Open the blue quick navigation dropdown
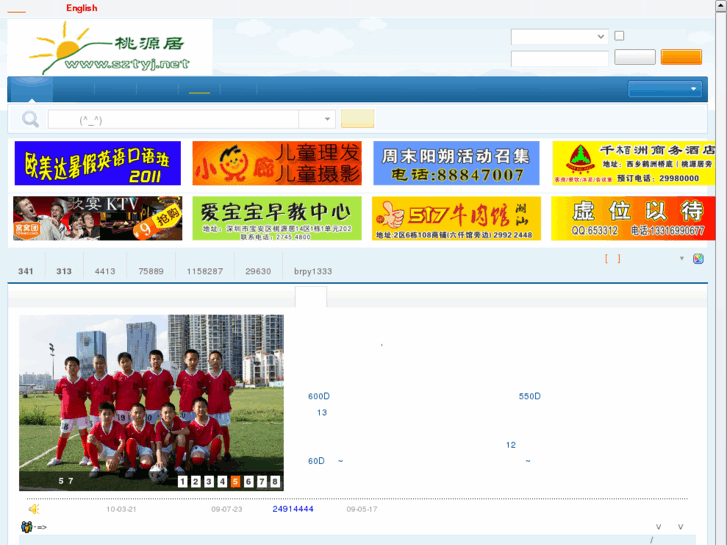727x545 pixels. coord(664,89)
